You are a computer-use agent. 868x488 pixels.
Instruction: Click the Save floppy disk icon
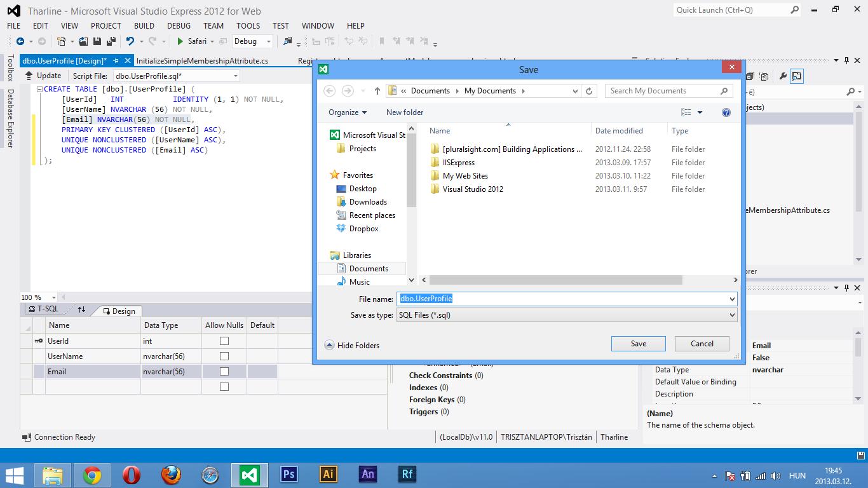(x=97, y=41)
